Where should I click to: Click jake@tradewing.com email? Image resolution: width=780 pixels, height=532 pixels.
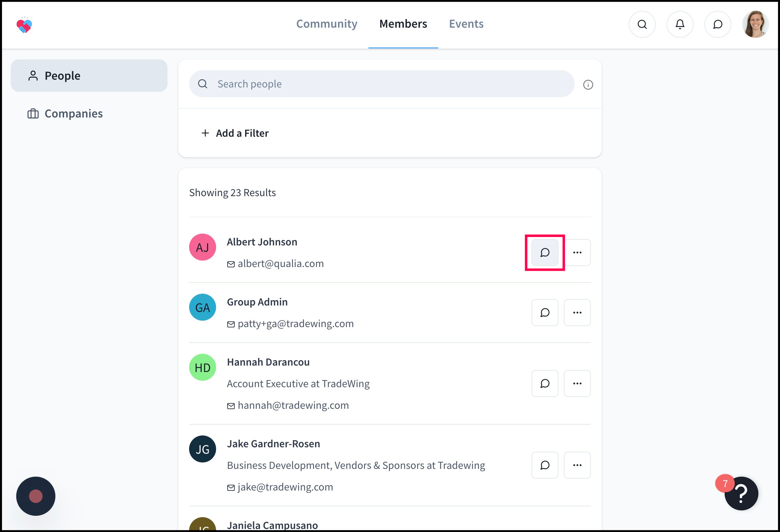tap(285, 487)
